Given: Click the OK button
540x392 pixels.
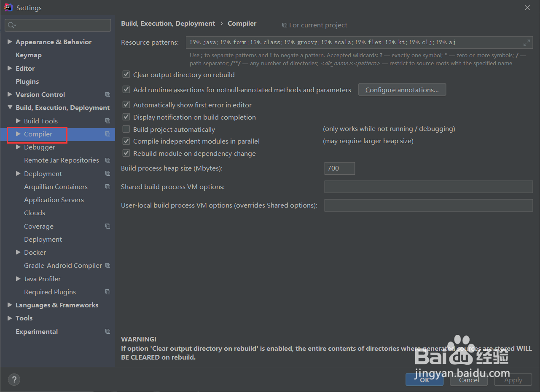Looking at the screenshot, I should (x=424, y=380).
